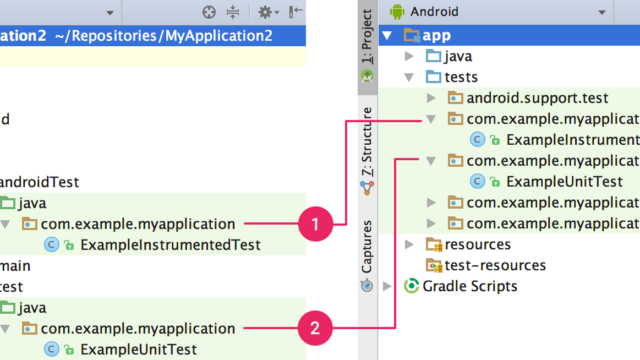Viewport: 640px width, 360px height.
Task: Click class icon of ExampleInstrumentedTest in Android view
Action: pos(477,140)
